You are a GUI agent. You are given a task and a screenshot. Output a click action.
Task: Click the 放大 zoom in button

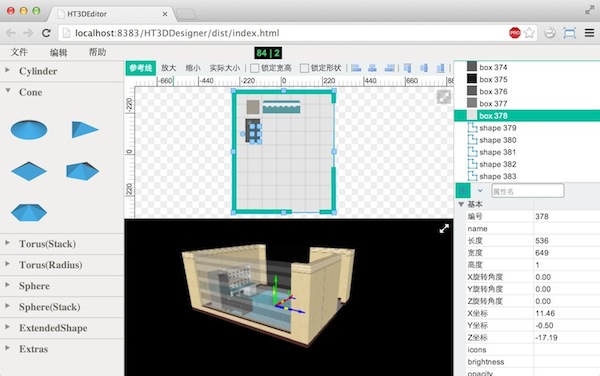pos(168,68)
